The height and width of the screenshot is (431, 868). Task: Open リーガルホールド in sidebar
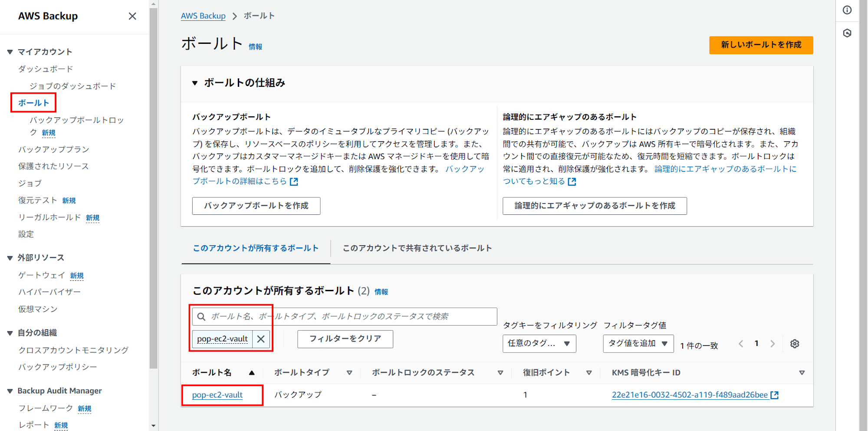[49, 217]
